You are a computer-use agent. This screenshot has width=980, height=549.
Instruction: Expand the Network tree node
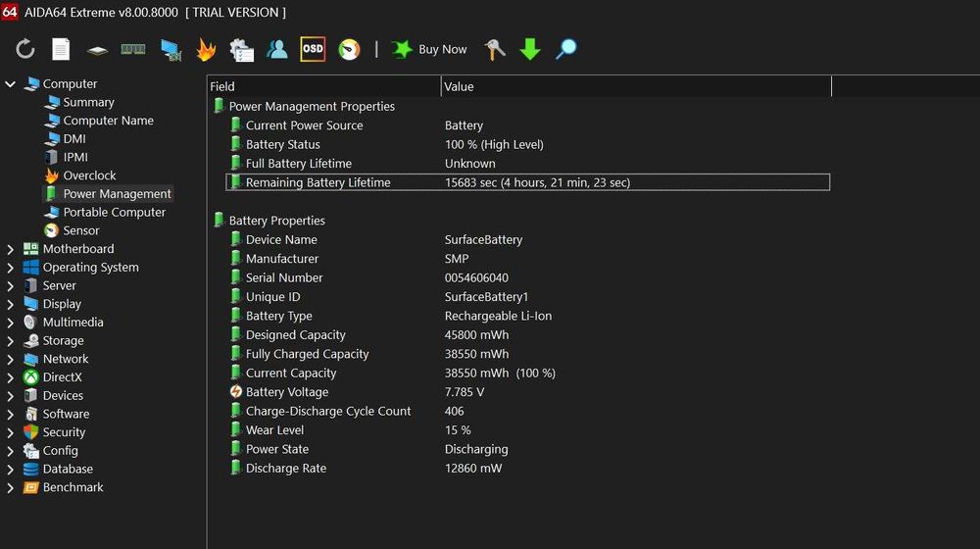(x=10, y=359)
